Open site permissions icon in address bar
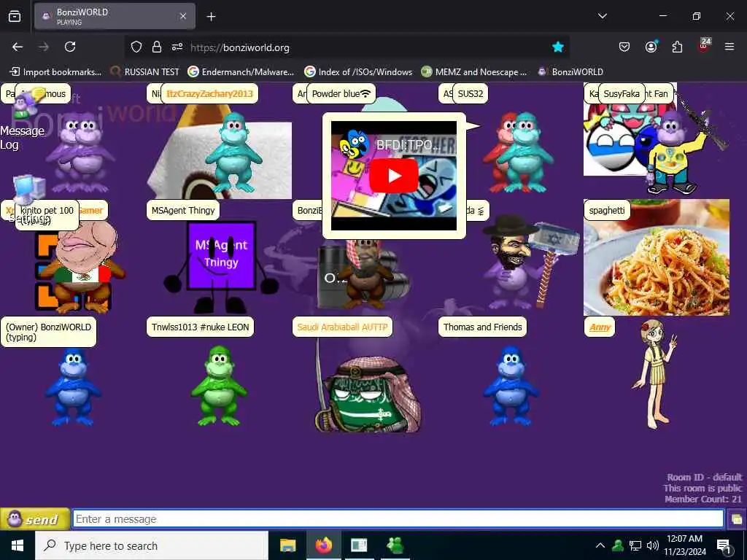 coord(177,47)
